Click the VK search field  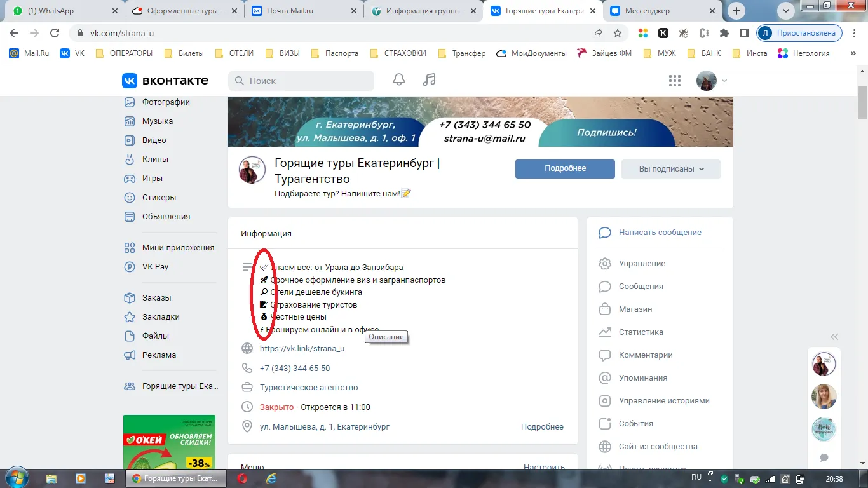(x=301, y=81)
